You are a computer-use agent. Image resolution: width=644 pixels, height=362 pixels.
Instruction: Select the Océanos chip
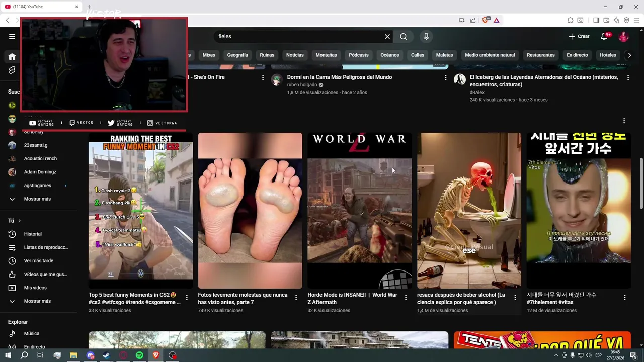click(390, 55)
